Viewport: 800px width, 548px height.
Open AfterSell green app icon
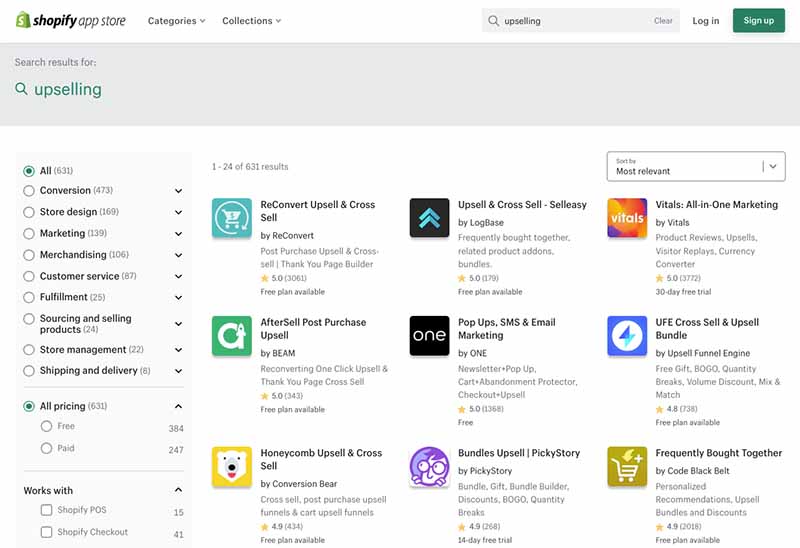click(x=232, y=336)
